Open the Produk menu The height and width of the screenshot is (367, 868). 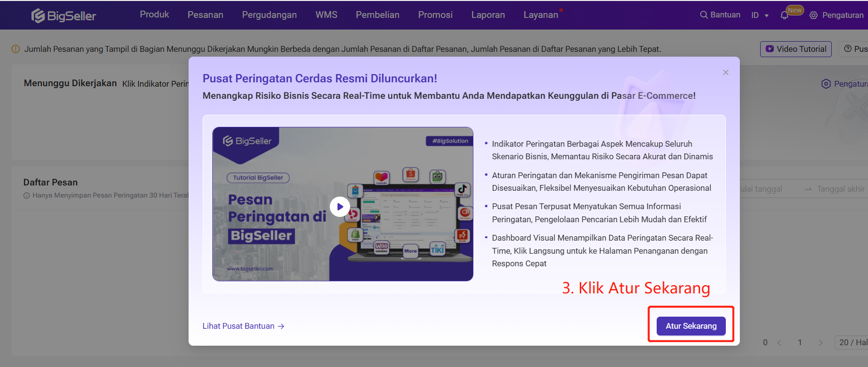coord(154,15)
